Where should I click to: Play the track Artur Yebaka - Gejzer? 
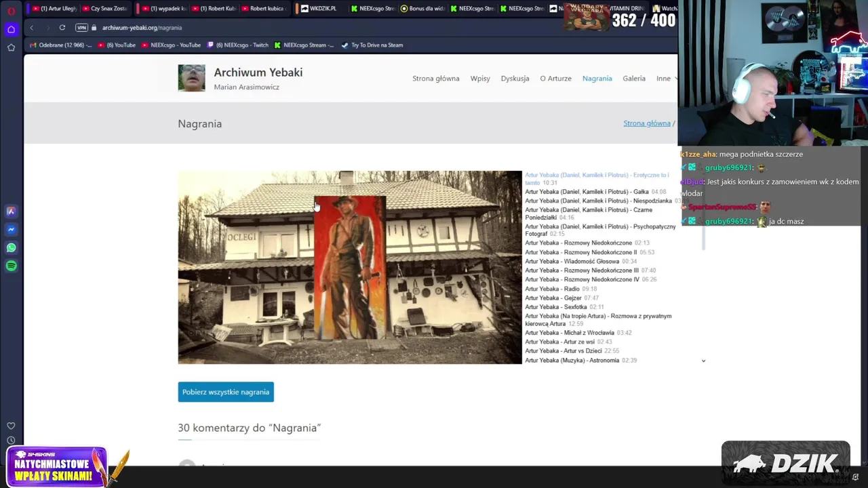tap(562, 298)
